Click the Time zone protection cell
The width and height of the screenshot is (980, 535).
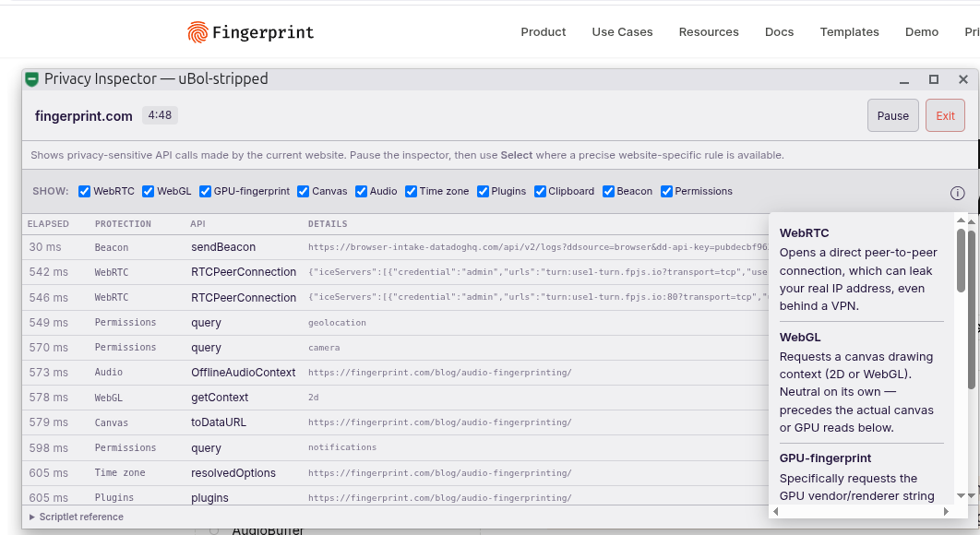click(x=120, y=473)
